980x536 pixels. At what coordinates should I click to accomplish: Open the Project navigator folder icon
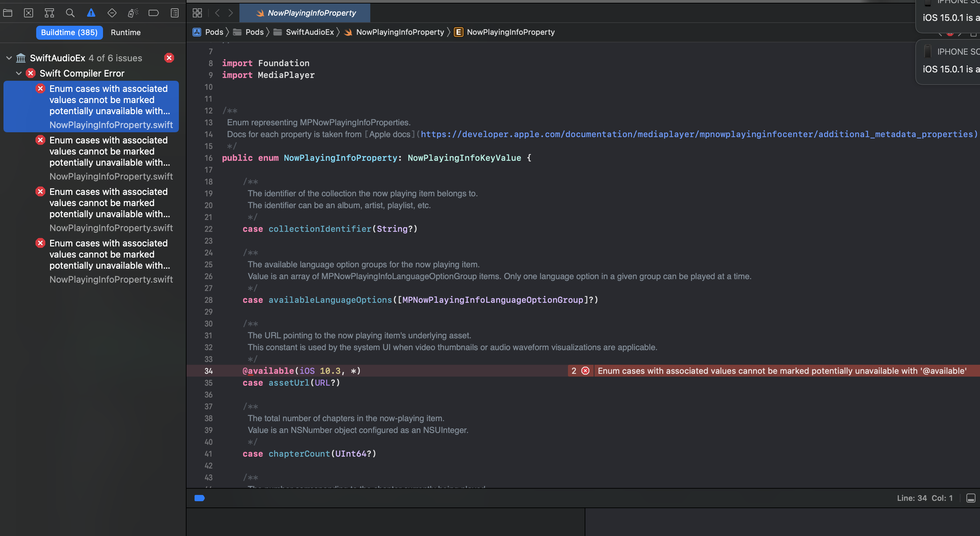pyautogui.click(x=8, y=13)
